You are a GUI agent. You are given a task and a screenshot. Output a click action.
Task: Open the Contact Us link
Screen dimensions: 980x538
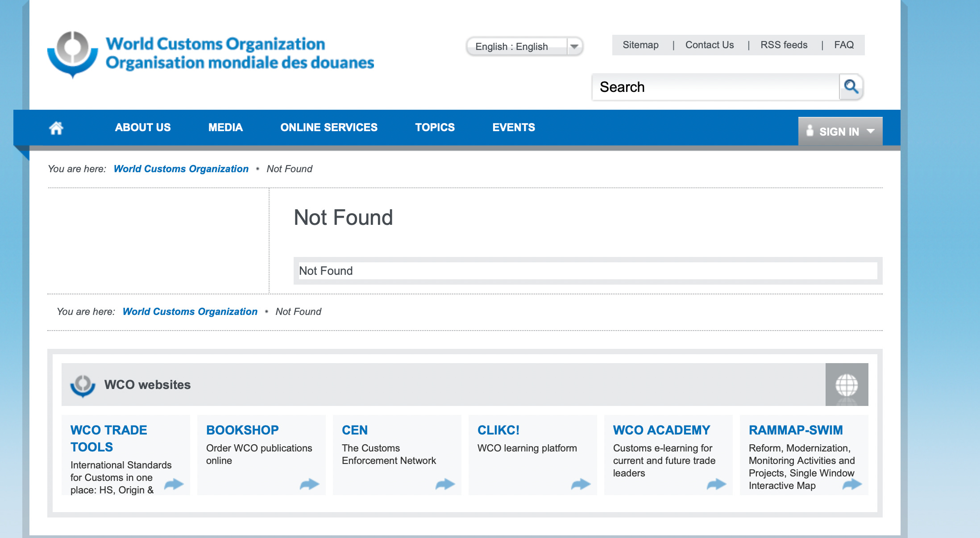pos(710,45)
